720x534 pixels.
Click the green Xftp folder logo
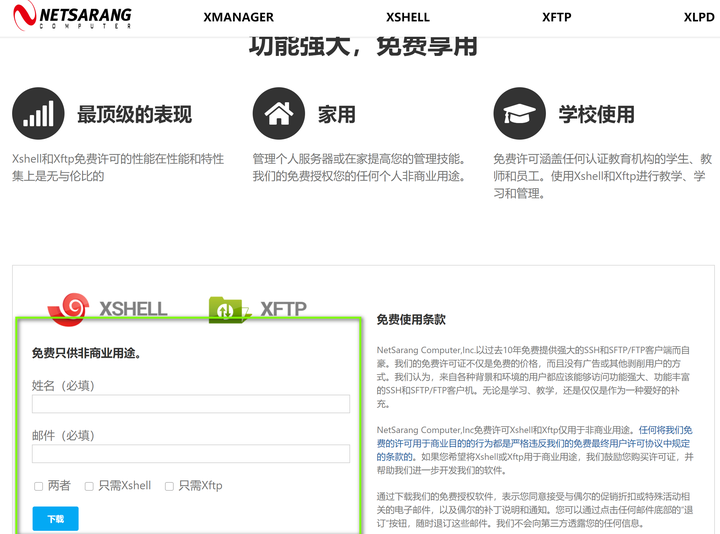point(229,310)
